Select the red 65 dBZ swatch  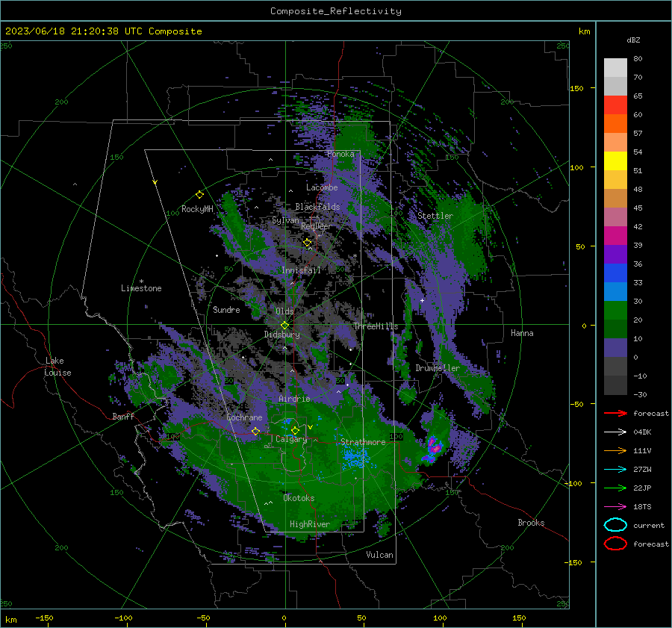click(x=615, y=105)
